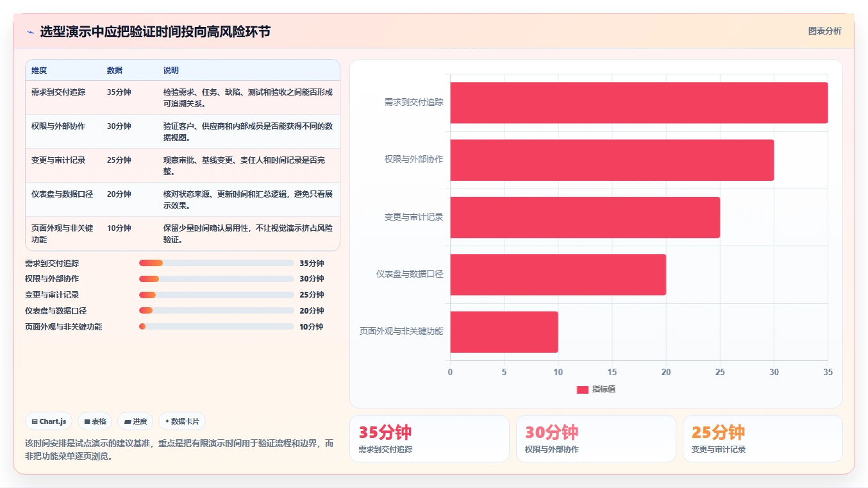Click the 权限与外部协作 chart bar

pyautogui.click(x=612, y=160)
